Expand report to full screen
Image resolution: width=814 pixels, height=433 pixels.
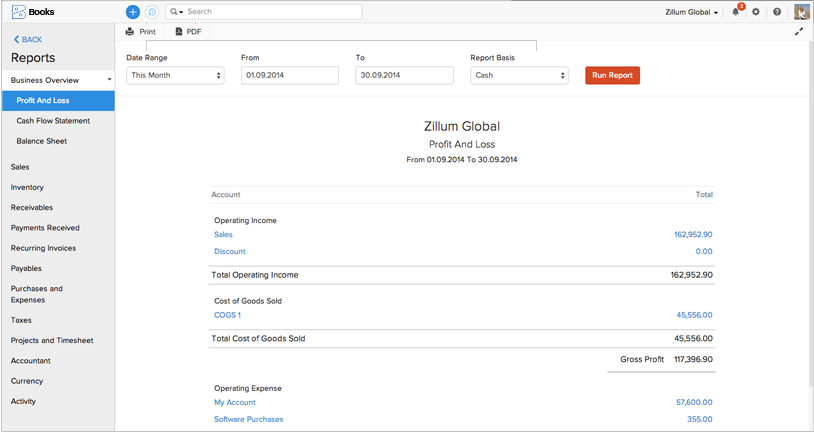pyautogui.click(x=799, y=32)
